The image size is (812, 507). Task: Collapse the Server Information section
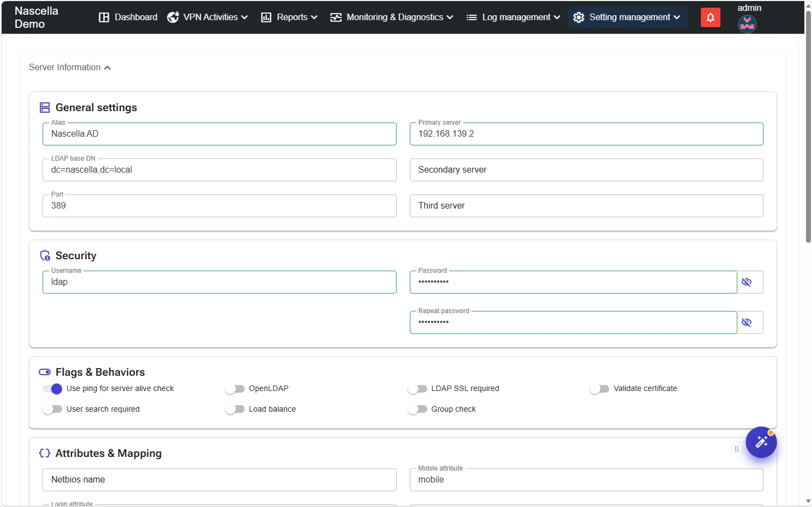70,68
